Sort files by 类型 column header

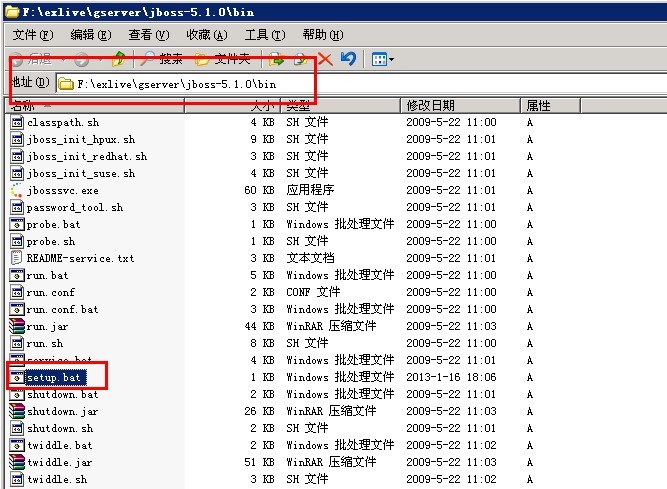coord(300,105)
